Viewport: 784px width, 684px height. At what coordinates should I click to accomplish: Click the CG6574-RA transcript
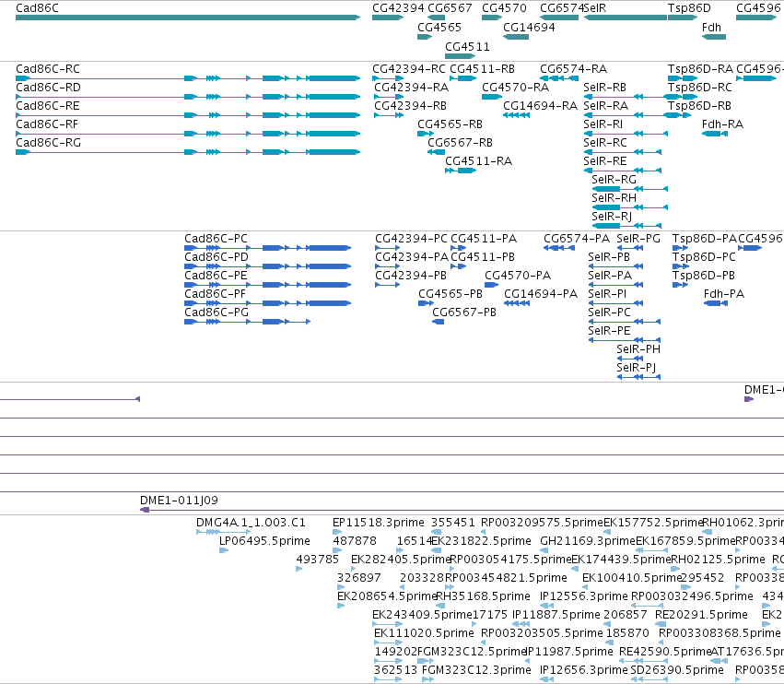pos(559,78)
